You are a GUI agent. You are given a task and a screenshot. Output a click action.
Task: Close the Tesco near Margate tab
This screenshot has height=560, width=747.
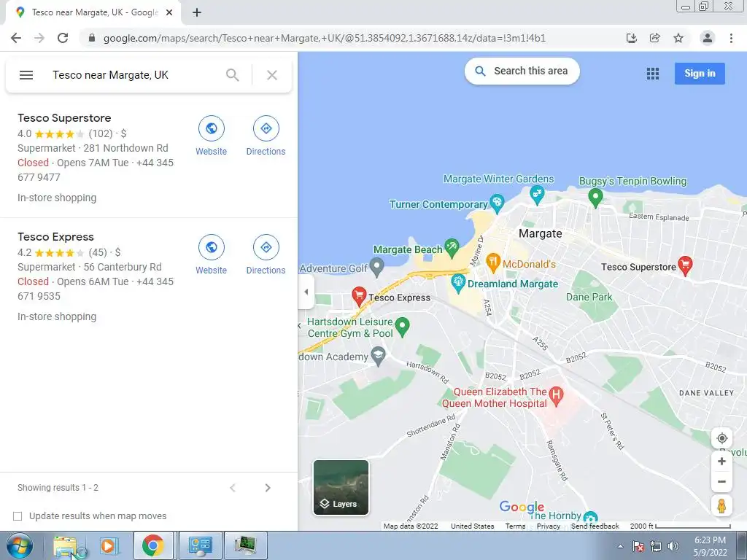pyautogui.click(x=169, y=12)
